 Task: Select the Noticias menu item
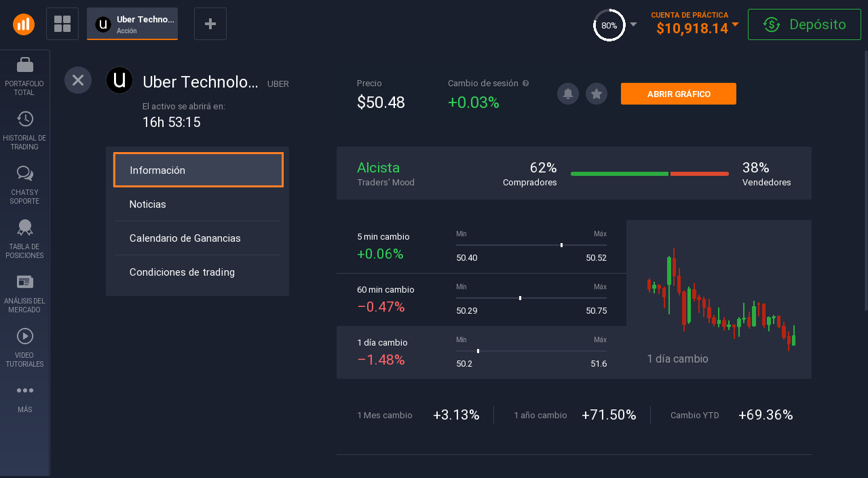(x=197, y=204)
